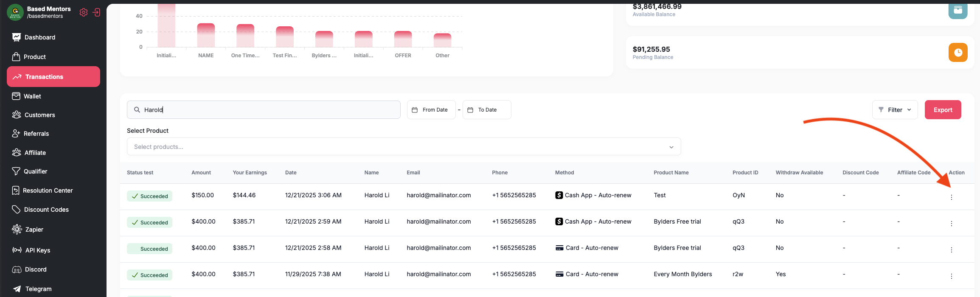The width and height of the screenshot is (980, 297).
Task: Open the To Date calendar picker
Action: click(x=487, y=110)
